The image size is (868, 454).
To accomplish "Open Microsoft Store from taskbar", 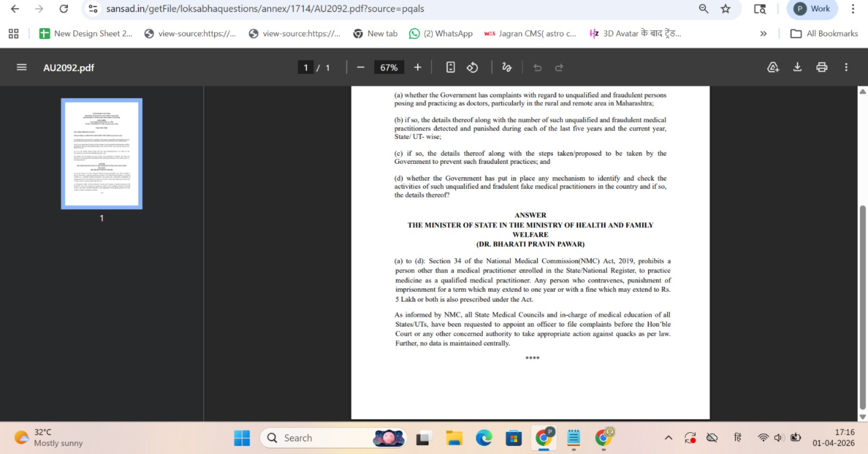I will (x=514, y=438).
